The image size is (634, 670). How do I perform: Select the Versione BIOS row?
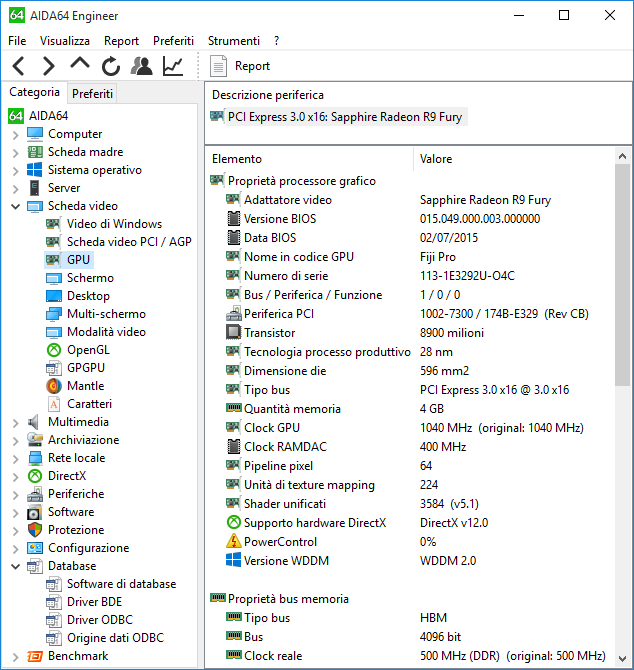[x=410, y=219]
